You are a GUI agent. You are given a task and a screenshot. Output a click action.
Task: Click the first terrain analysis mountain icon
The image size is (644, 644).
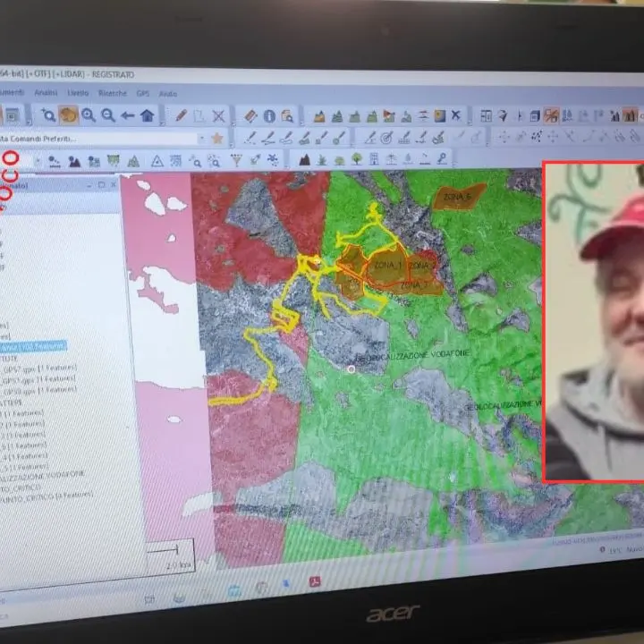click(319, 116)
